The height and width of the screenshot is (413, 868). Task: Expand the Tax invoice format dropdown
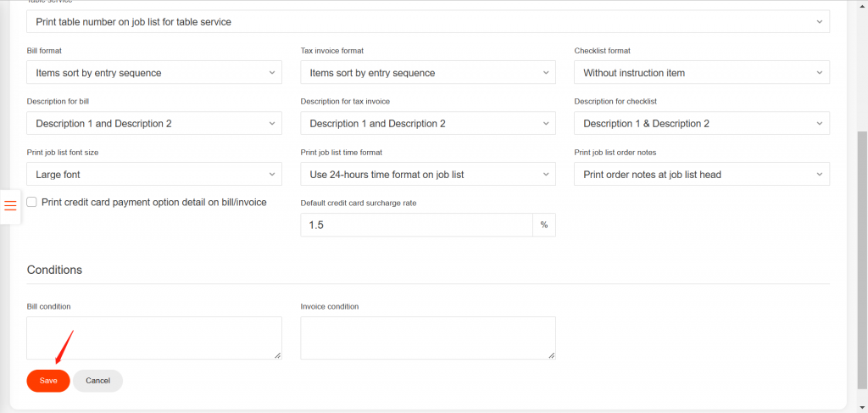(428, 73)
